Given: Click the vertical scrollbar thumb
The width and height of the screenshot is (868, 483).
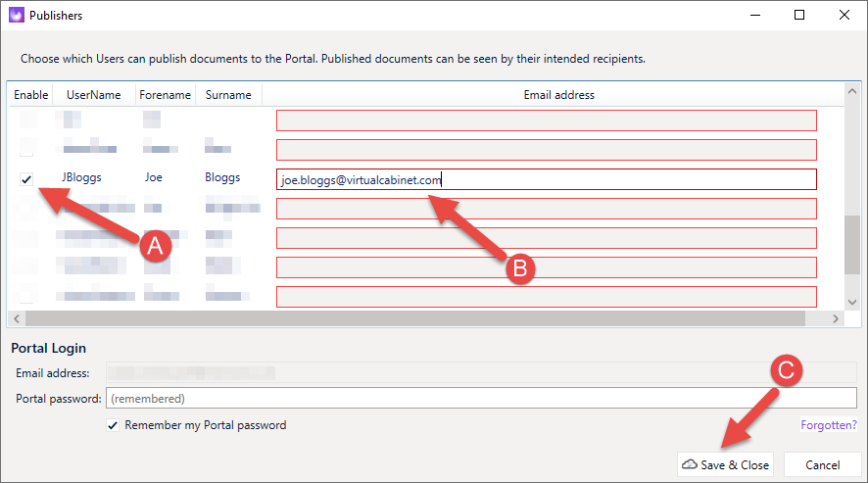Looking at the screenshot, I should point(852,244).
